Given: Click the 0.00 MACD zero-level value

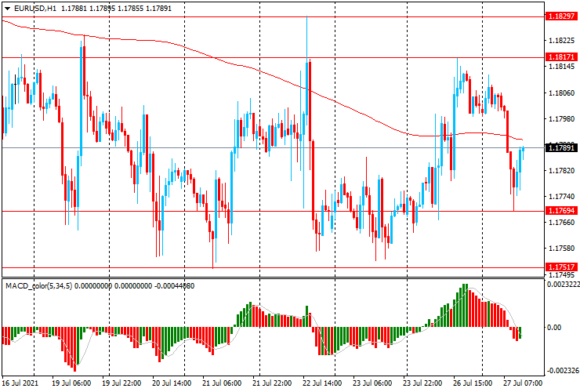Looking at the screenshot, I should pos(554,328).
